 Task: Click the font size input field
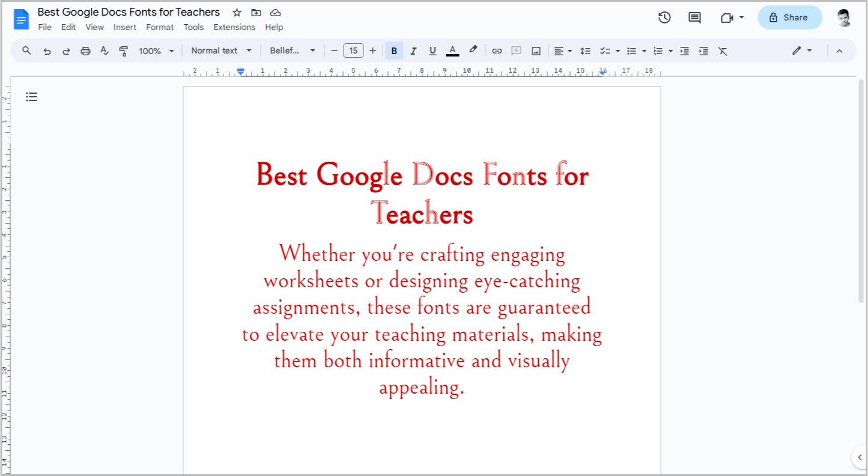(354, 50)
